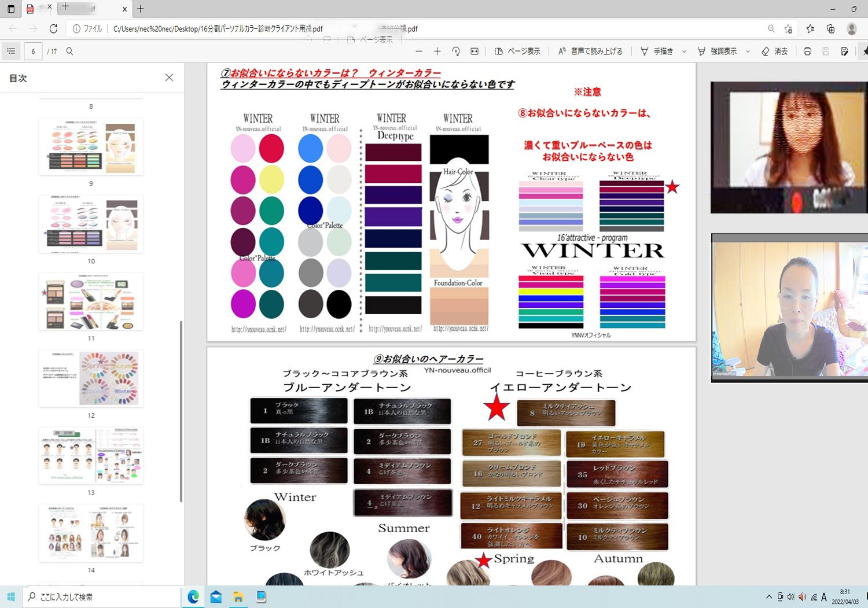Refresh the current browser page

53,28
